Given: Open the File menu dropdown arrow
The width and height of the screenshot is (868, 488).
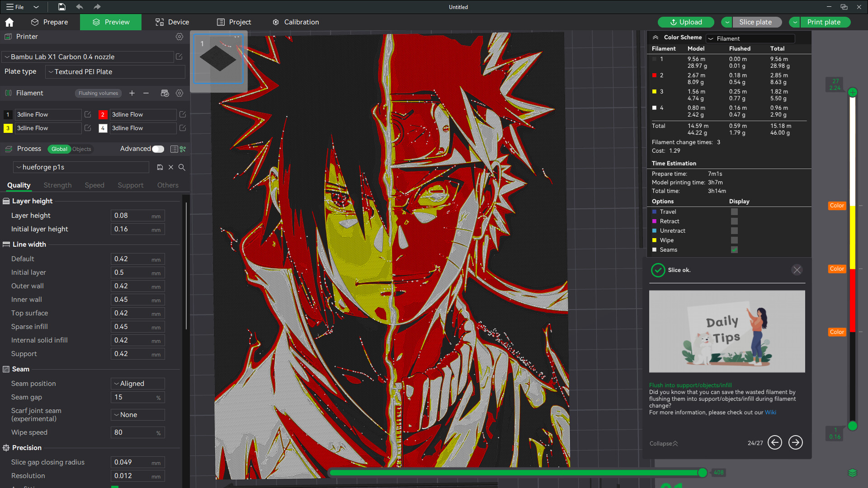Looking at the screenshot, I should point(36,7).
